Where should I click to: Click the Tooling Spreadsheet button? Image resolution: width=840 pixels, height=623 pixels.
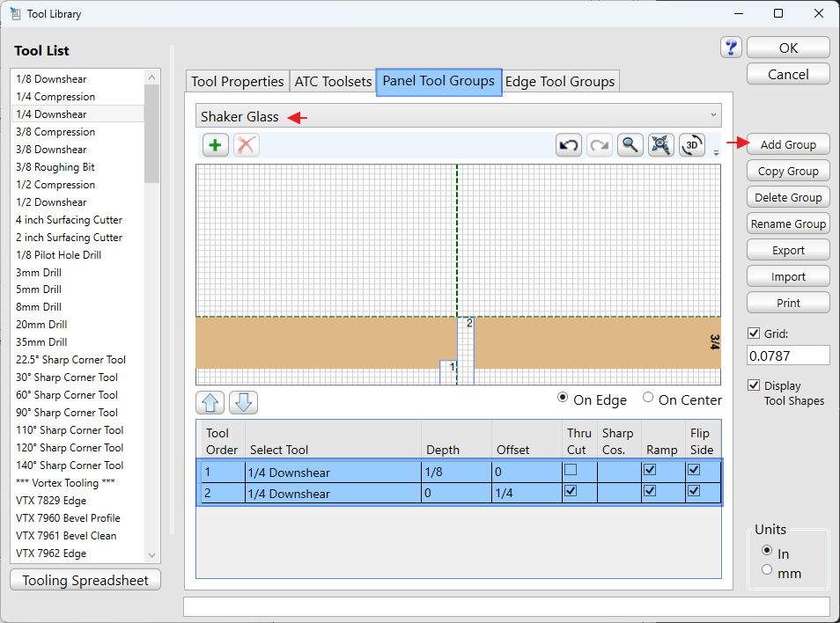(85, 580)
